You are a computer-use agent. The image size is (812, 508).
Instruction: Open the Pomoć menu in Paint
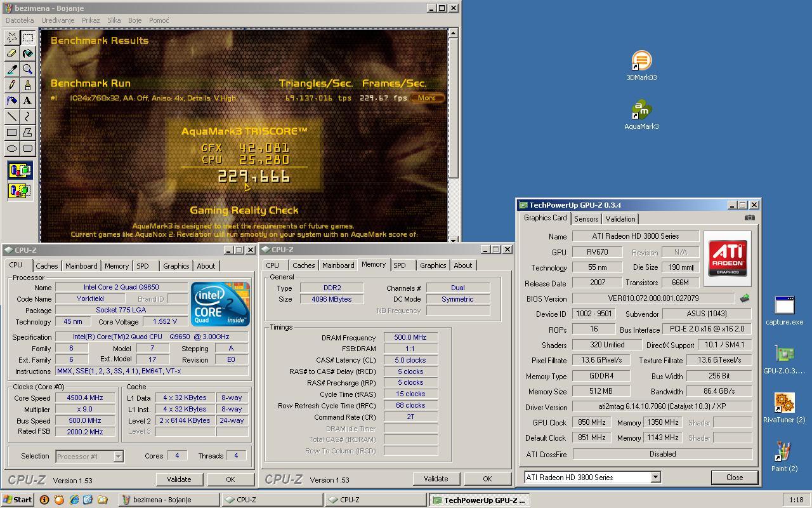(159, 20)
